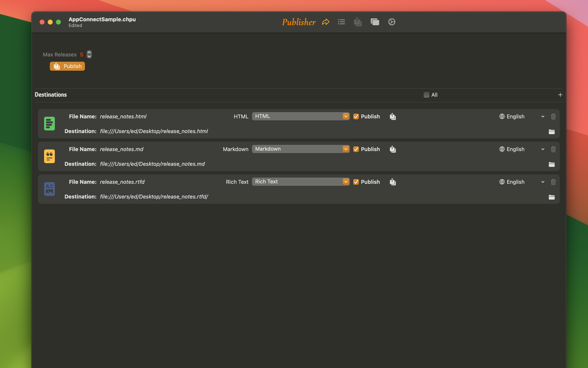The image size is (588, 368).
Task: Open the Markdown format dropdown
Action: pos(301,149)
